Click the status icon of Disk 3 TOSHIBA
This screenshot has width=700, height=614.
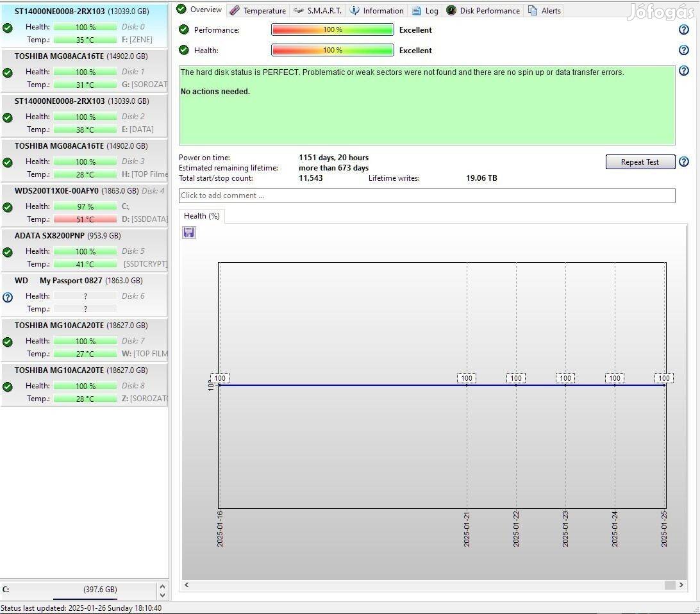(x=8, y=162)
